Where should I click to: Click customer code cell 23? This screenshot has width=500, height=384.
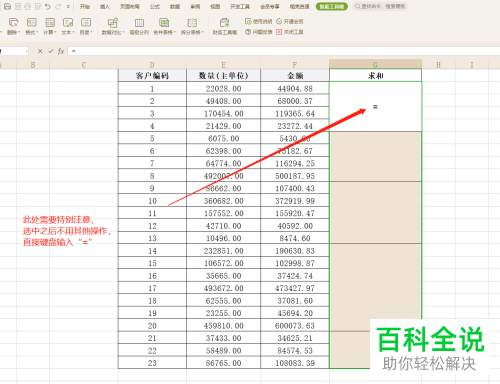coord(152,363)
